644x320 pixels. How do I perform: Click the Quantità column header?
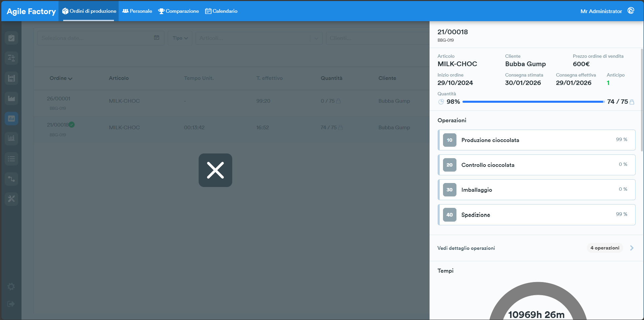(x=331, y=78)
